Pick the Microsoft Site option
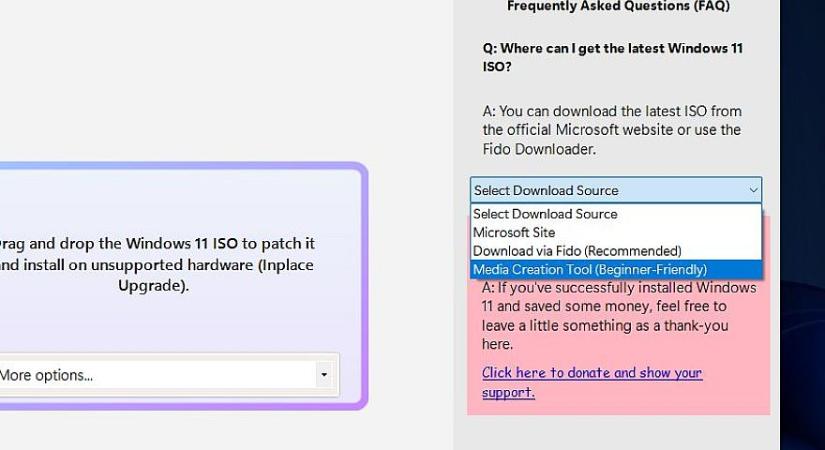Viewport: 825px width, 450px height. [x=616, y=232]
